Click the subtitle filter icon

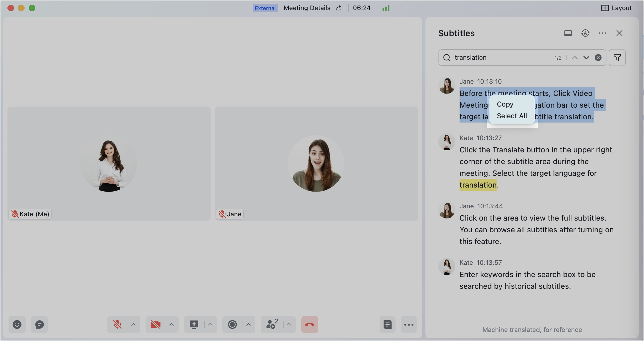(x=617, y=58)
